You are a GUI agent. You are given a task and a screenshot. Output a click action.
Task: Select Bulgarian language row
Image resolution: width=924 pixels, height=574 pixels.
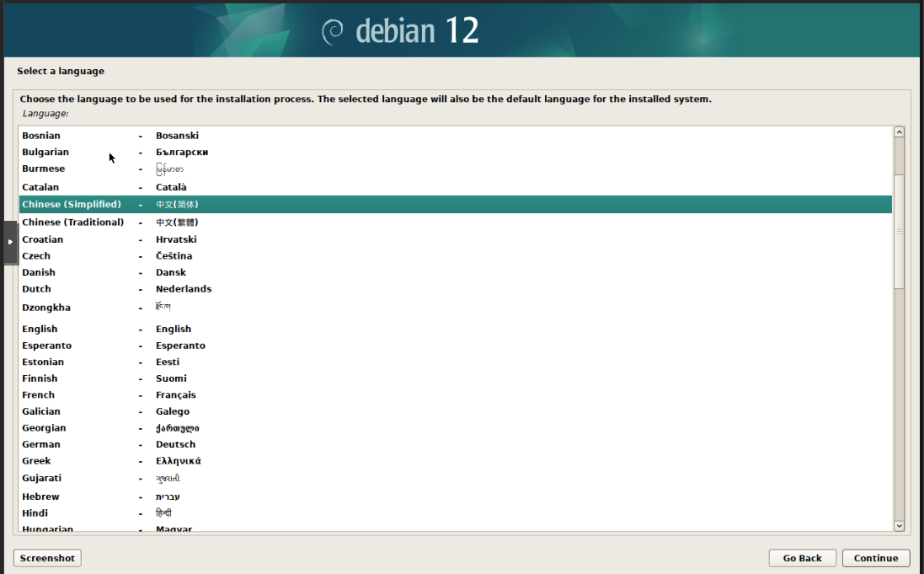(456, 153)
